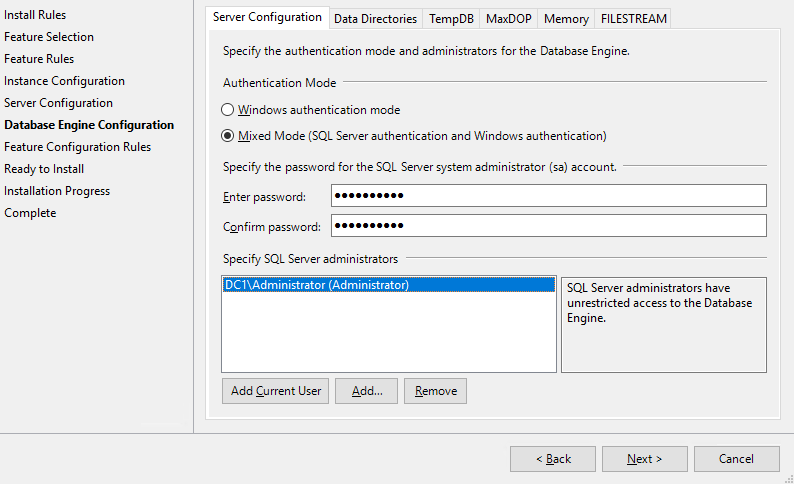Click Feature Configuration Rules step in sidebar

(77, 147)
